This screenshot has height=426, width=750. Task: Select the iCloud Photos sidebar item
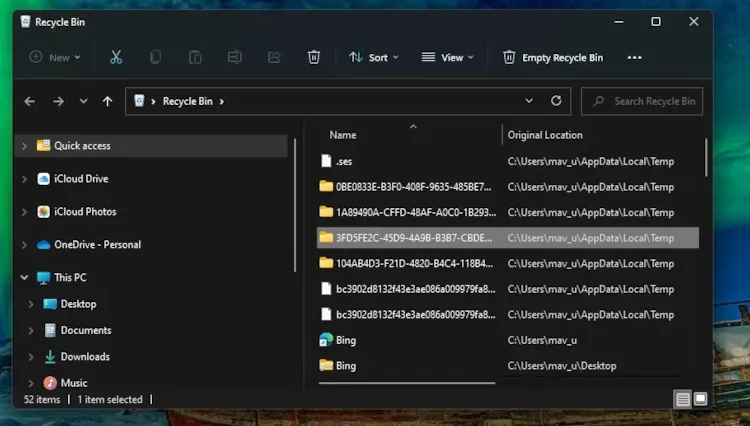click(x=85, y=212)
